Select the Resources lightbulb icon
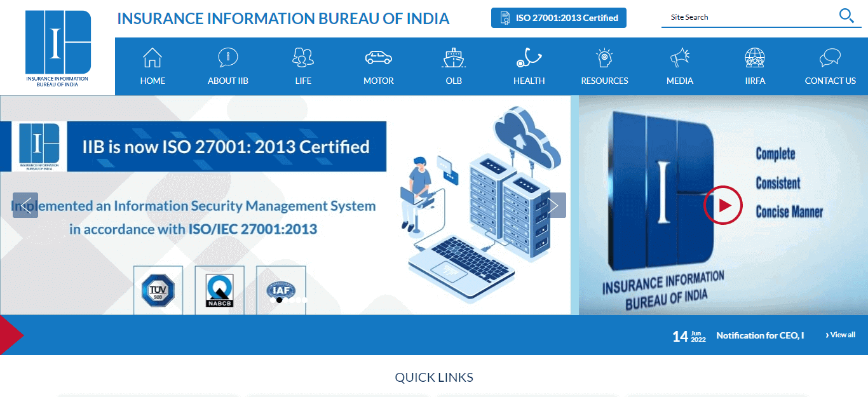The height and width of the screenshot is (397, 868). [604, 57]
